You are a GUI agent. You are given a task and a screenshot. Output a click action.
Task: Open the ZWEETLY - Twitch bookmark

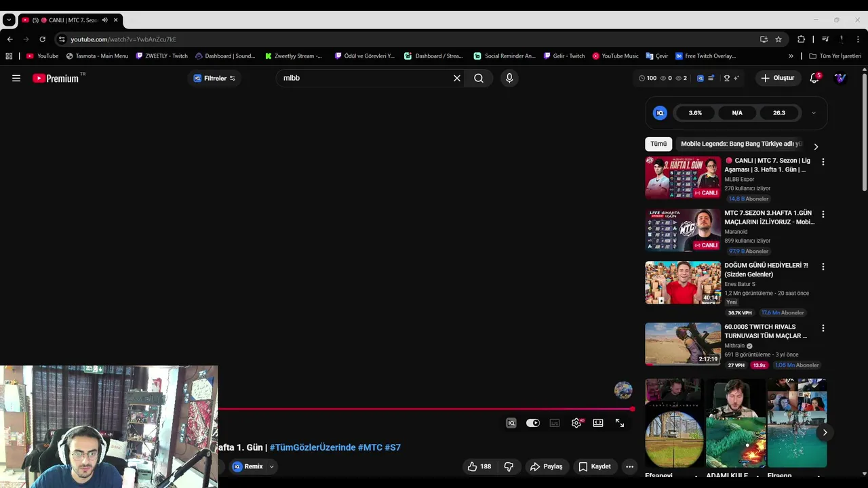161,56
